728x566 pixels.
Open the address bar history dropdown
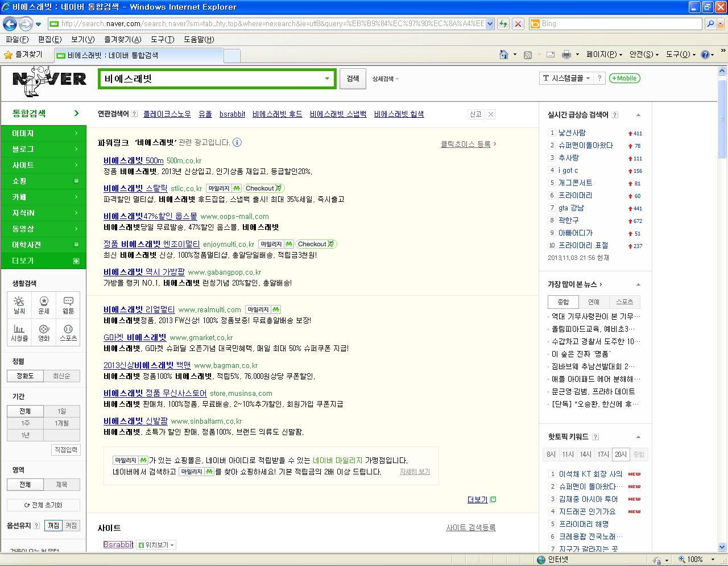(490, 24)
